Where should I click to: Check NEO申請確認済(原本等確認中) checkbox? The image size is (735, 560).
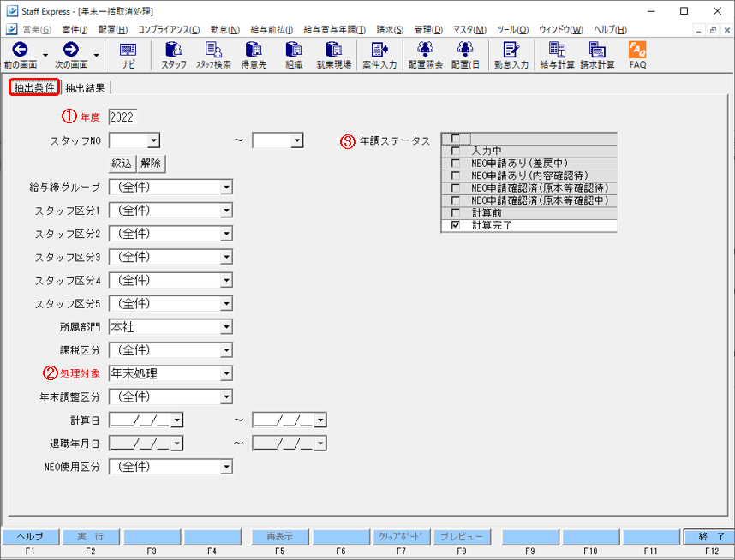click(x=455, y=200)
